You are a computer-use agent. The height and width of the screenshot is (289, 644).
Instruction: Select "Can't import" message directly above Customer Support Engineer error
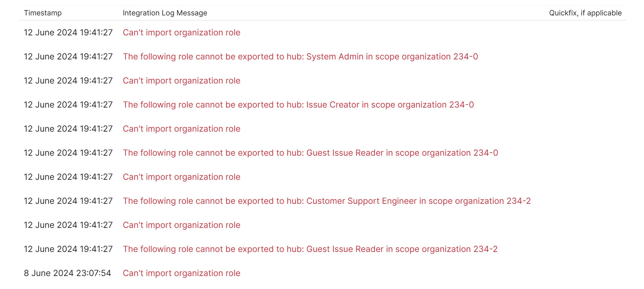point(181,177)
